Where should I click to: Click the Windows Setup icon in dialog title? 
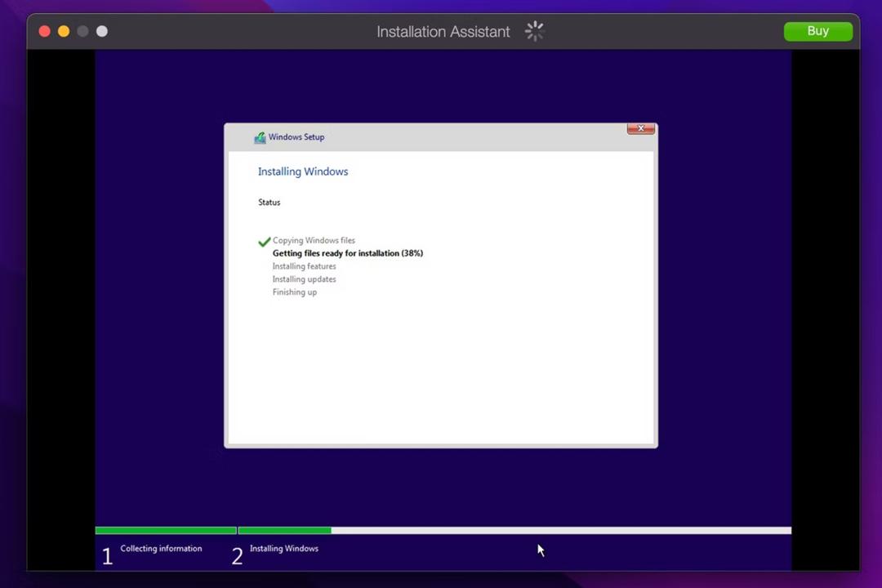click(260, 137)
